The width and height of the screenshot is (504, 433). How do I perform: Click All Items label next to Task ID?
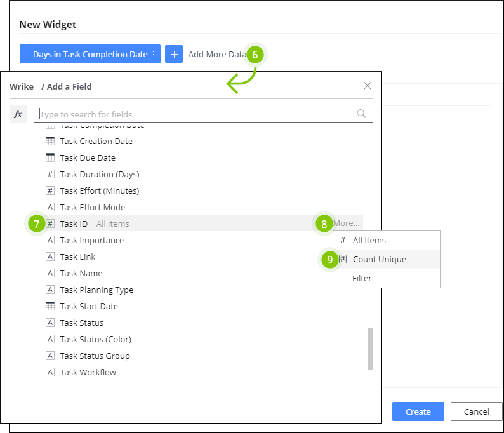tap(112, 223)
